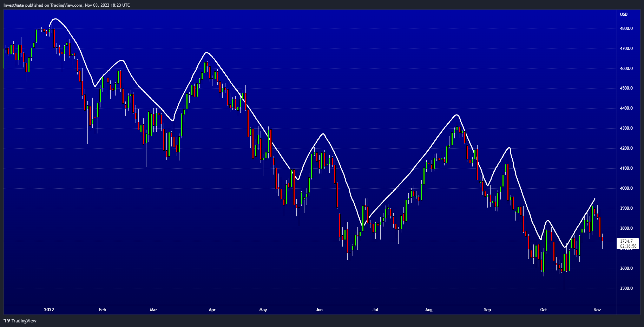The image size is (644, 327).
Task: Click the 2022 time axis label
Action: tap(49, 310)
